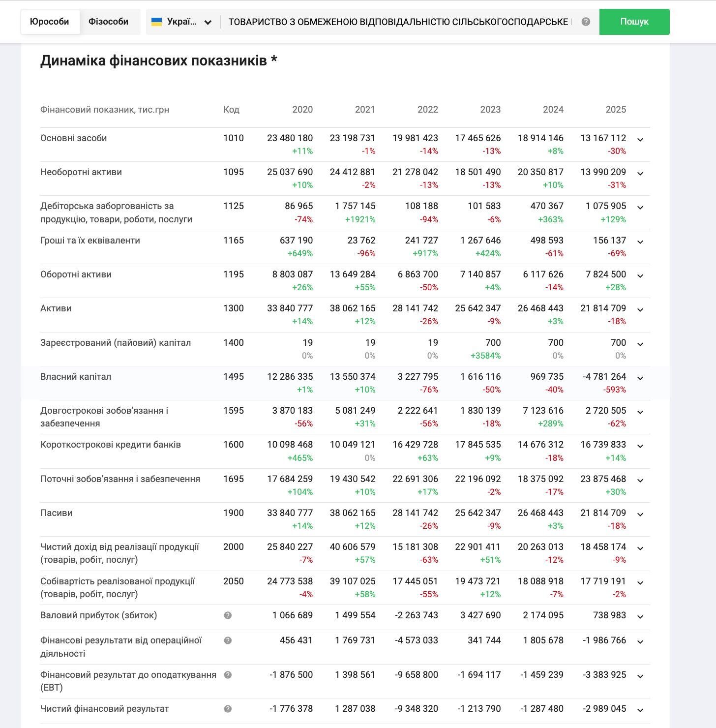
Task: Click the 2023 Активи value 25 642 347
Action: click(x=478, y=308)
